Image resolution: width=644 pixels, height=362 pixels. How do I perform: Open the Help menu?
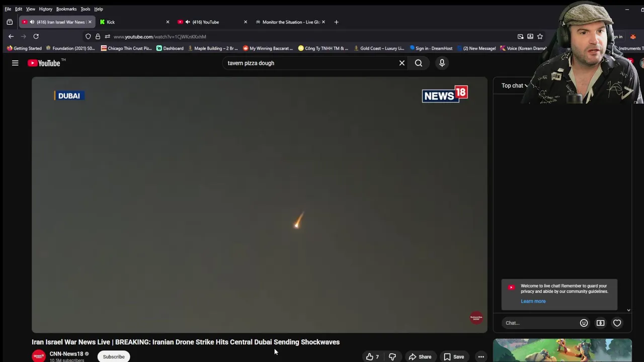[99, 9]
